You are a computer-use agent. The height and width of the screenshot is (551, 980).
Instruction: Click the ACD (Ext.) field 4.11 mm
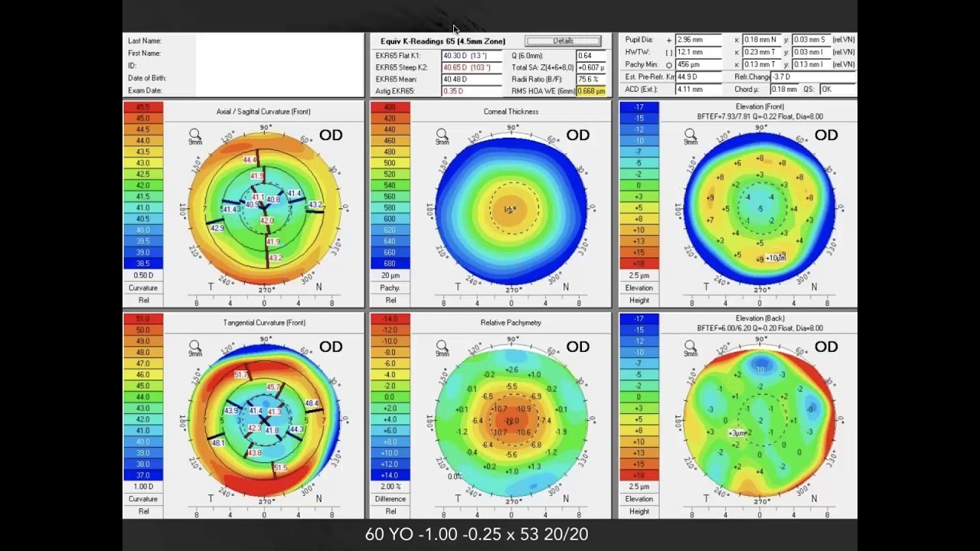tap(700, 90)
